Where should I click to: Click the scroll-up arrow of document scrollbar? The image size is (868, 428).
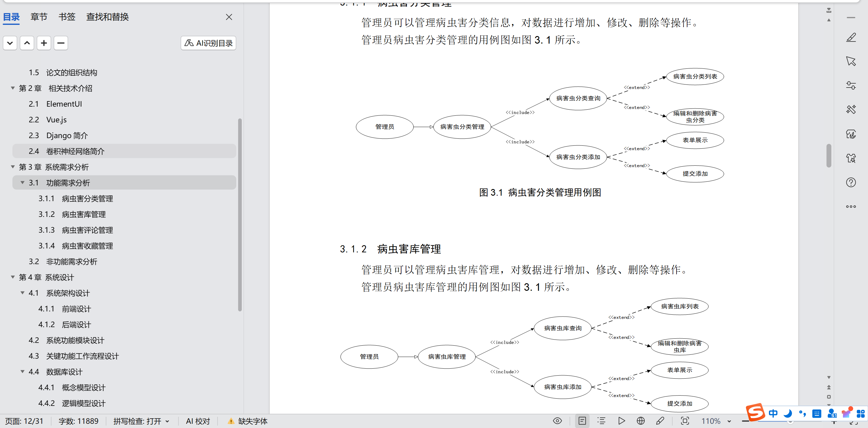click(829, 20)
